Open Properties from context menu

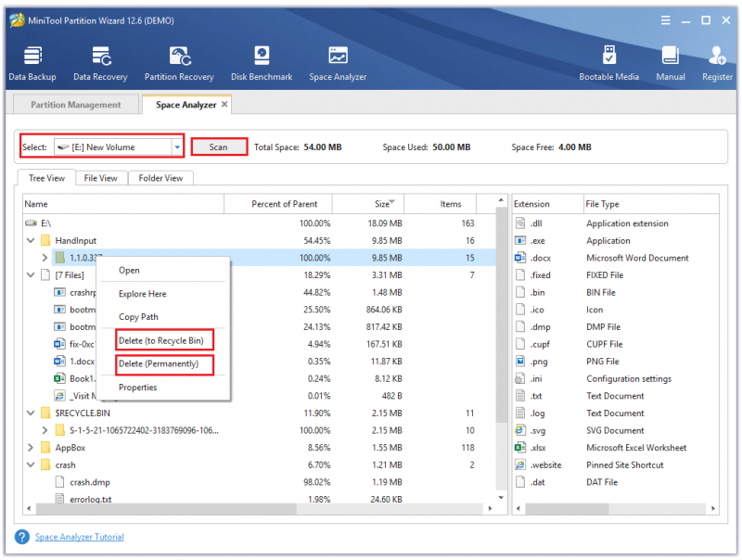point(163,388)
